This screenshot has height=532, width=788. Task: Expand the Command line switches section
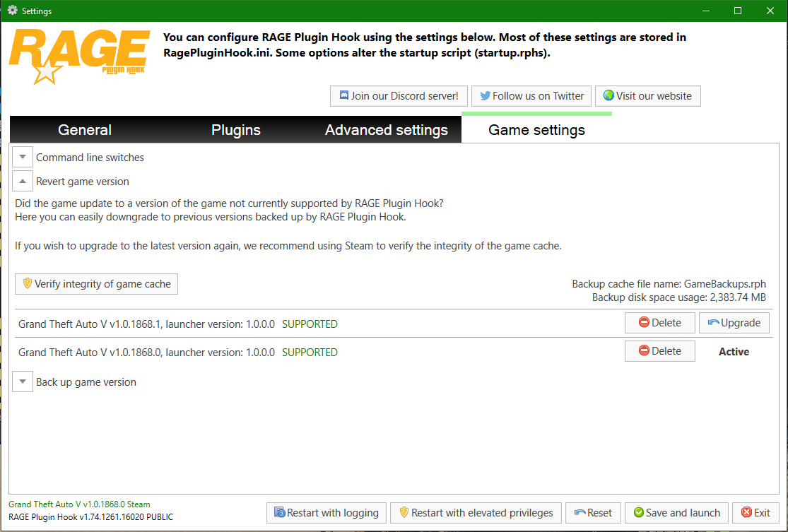click(x=23, y=158)
